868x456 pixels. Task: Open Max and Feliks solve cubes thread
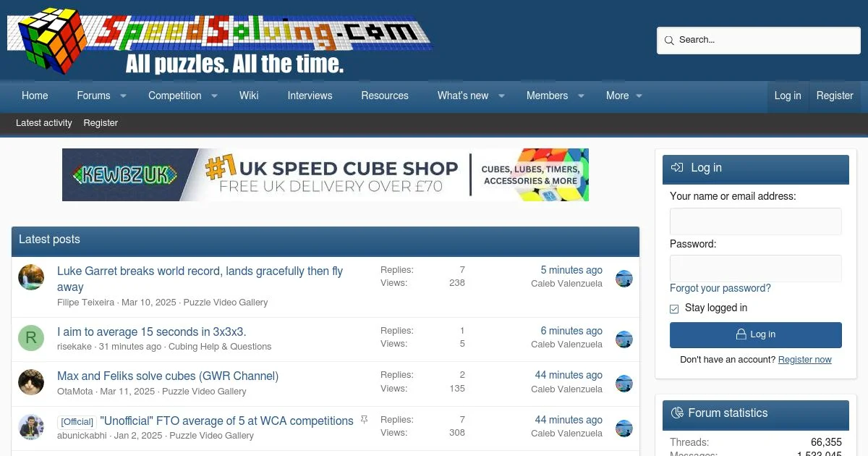[168, 376]
